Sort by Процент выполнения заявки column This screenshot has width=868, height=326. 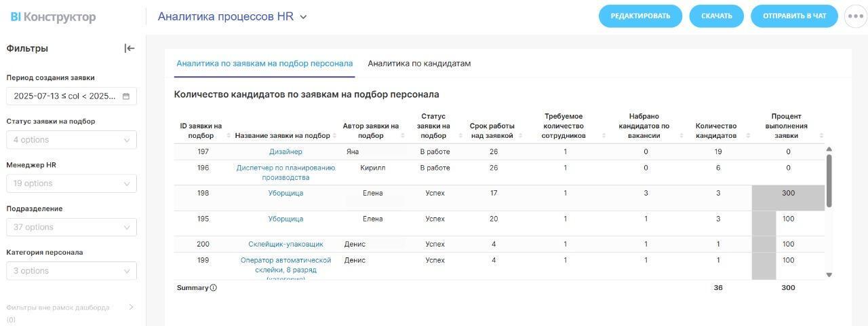[x=821, y=136]
